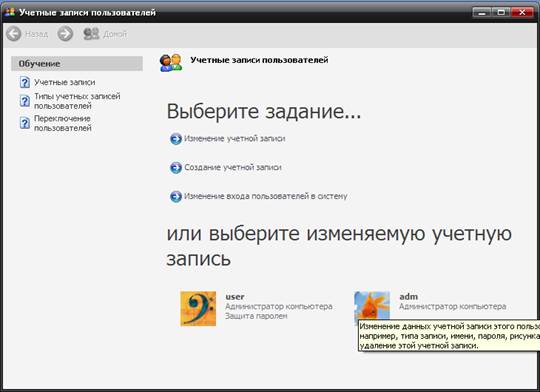Click help icon beside Переключение пользователей
The image size is (540, 392).
(25, 123)
